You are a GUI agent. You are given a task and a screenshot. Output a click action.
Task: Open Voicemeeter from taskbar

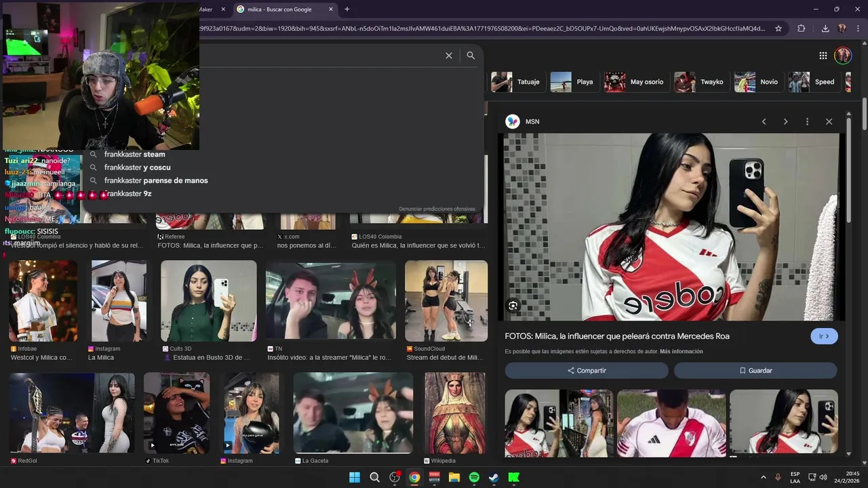[435, 477]
